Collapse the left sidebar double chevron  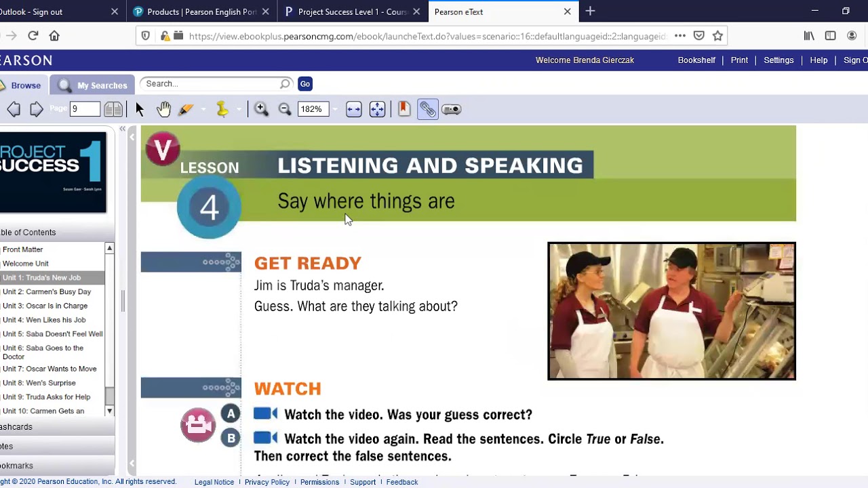(123, 129)
